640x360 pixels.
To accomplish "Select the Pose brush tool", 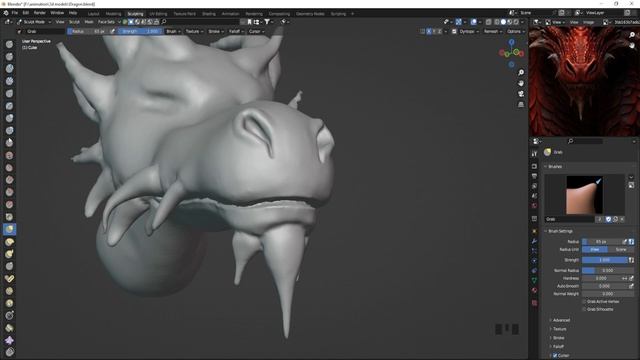I will click(x=9, y=278).
